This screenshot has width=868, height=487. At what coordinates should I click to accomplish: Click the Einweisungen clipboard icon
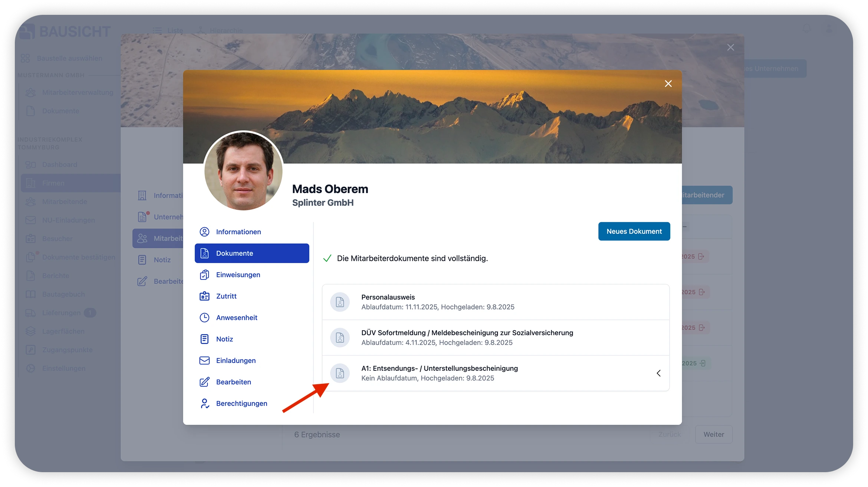point(204,275)
